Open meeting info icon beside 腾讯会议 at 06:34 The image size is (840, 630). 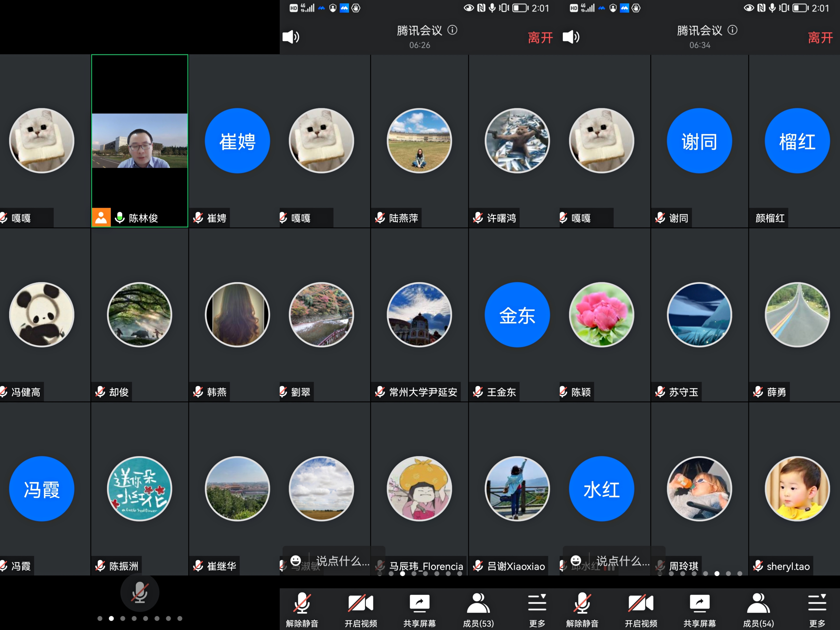(733, 30)
